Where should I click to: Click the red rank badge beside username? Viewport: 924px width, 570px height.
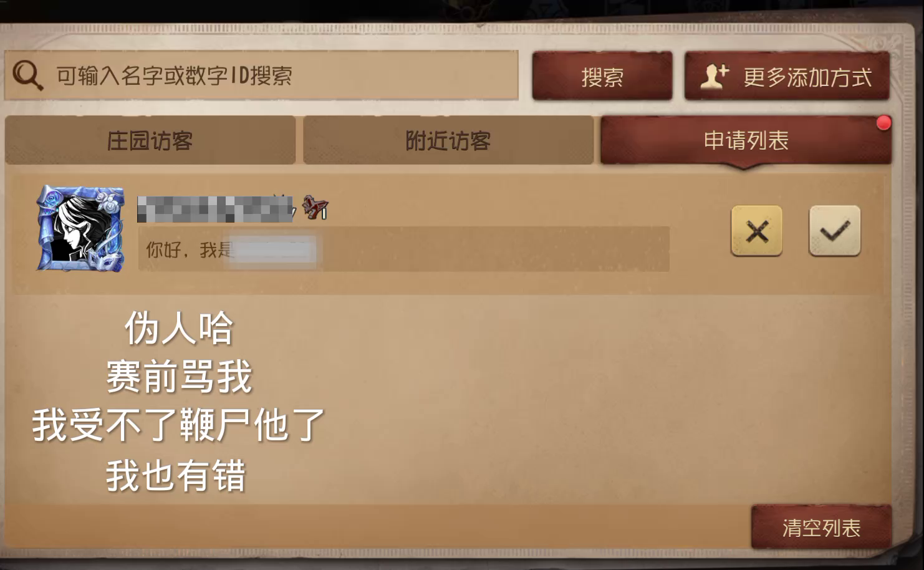(315, 207)
